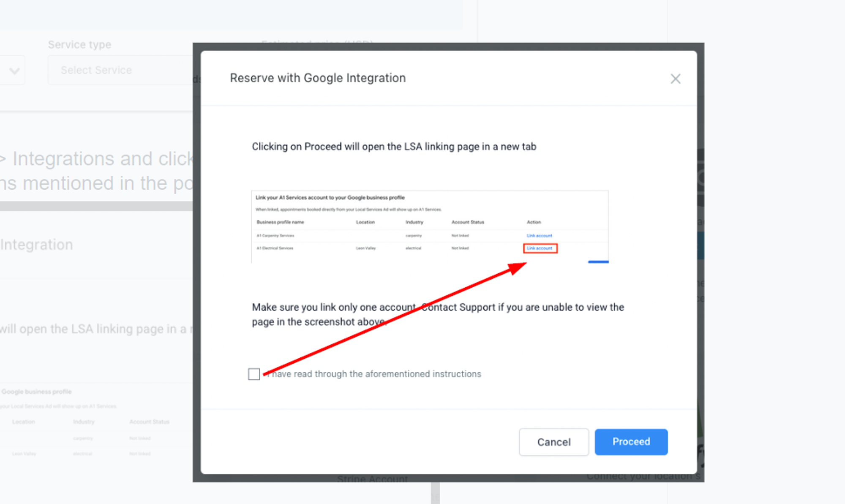Screen dimensions: 845x504
Task: Click the gray horizontal bar behind the dialog
Action: click(96, 206)
